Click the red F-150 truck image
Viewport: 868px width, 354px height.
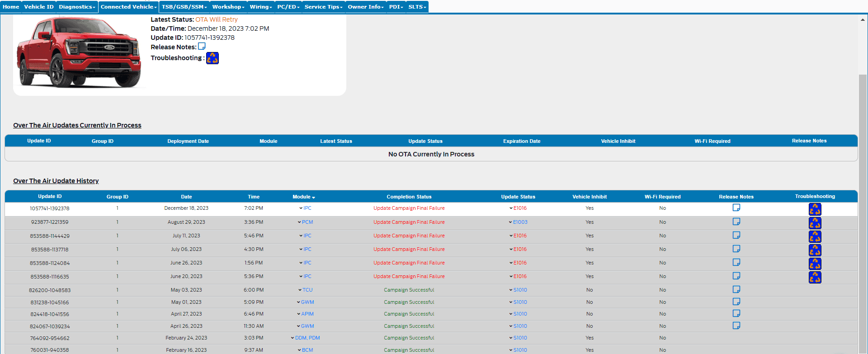[79, 52]
